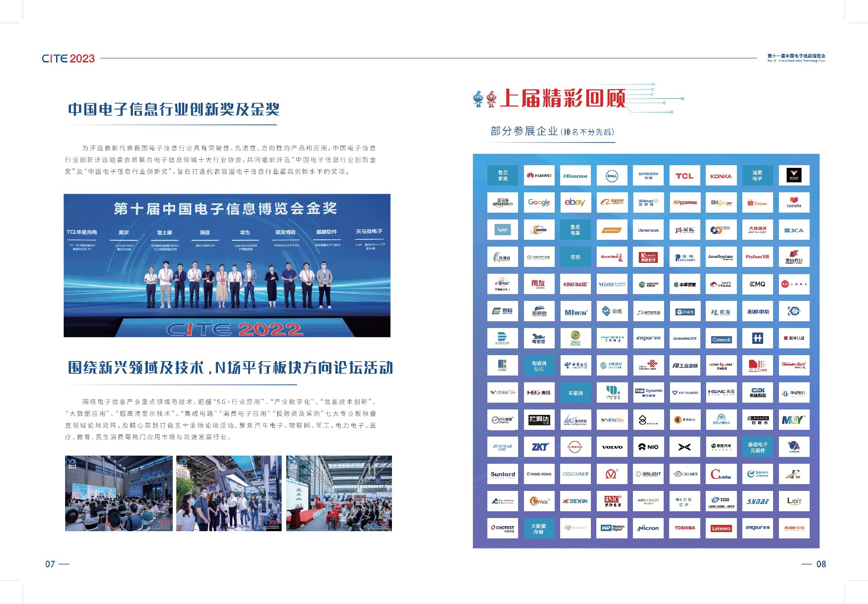Click the RENESAS logo tile
Viewport: 868px width, 604px height.
(x=648, y=230)
